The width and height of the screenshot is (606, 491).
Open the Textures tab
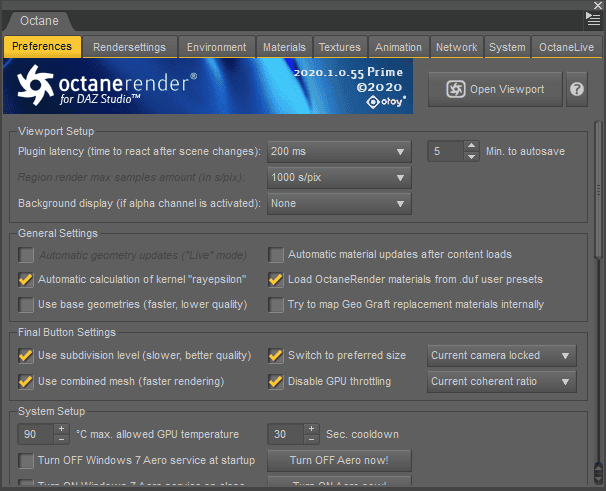coord(340,47)
